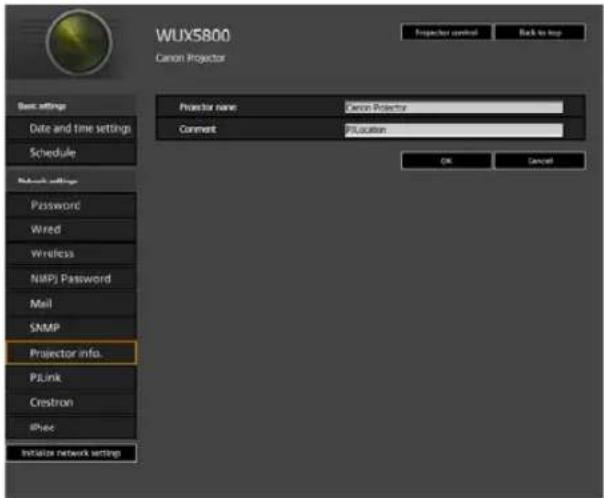Open the SNMP settings page
This screenshot has width=604, height=498.
(x=71, y=328)
